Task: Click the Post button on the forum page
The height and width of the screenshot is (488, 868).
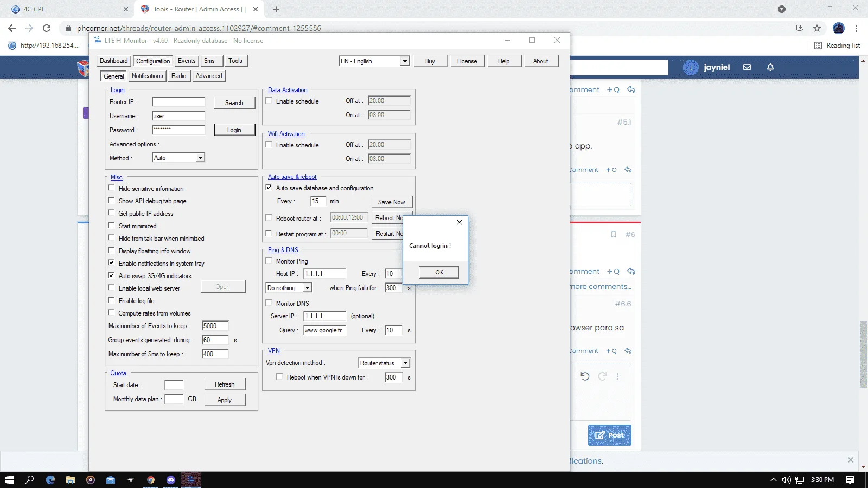Action: click(x=609, y=435)
